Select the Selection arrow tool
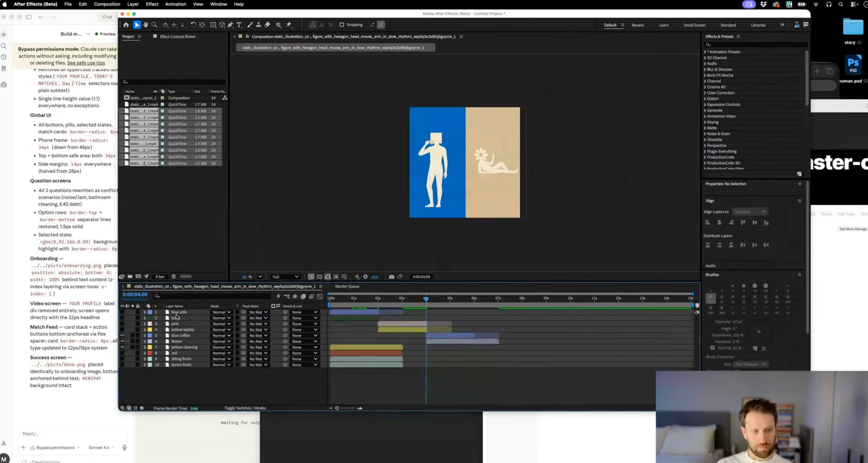This screenshot has height=463, width=868. (x=137, y=25)
